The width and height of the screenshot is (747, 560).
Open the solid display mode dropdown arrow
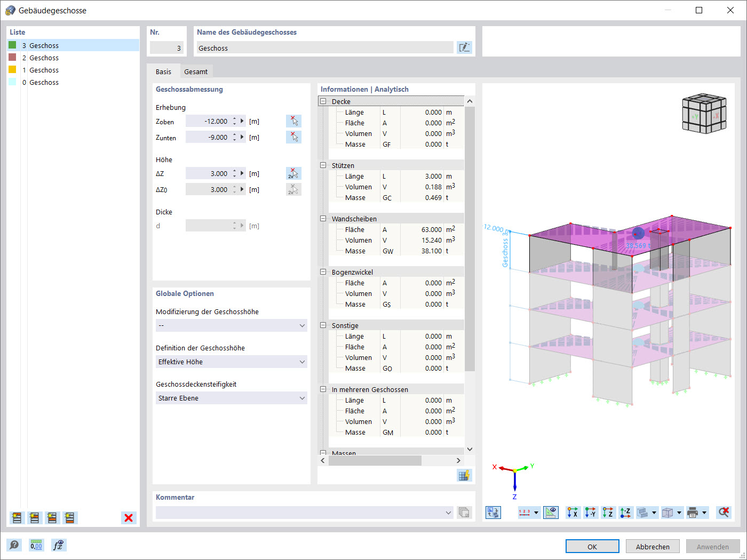click(x=654, y=513)
